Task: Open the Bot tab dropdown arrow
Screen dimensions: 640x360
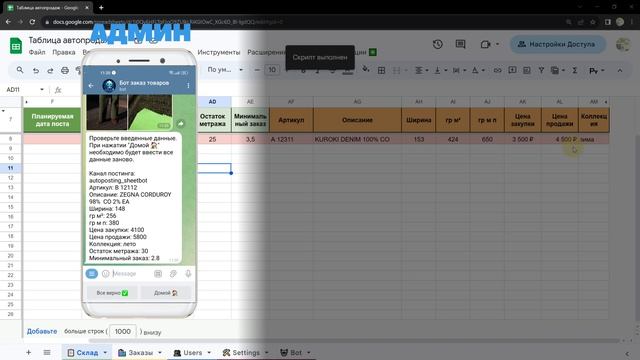Action: point(309,352)
